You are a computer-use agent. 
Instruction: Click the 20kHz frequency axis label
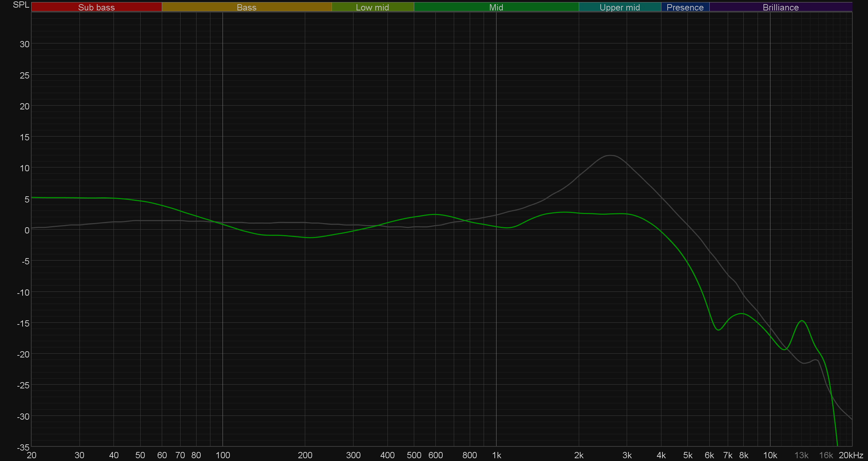click(851, 455)
